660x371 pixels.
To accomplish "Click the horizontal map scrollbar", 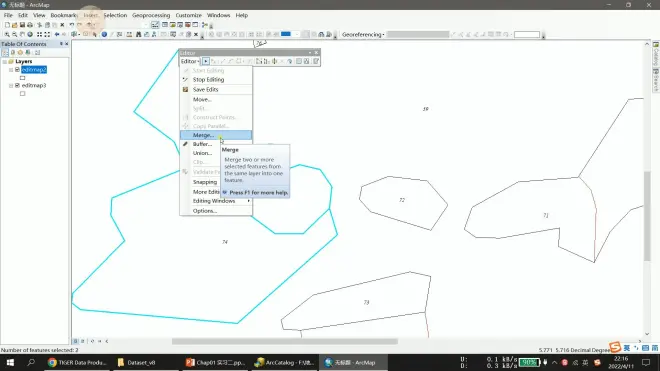I will [285, 341].
